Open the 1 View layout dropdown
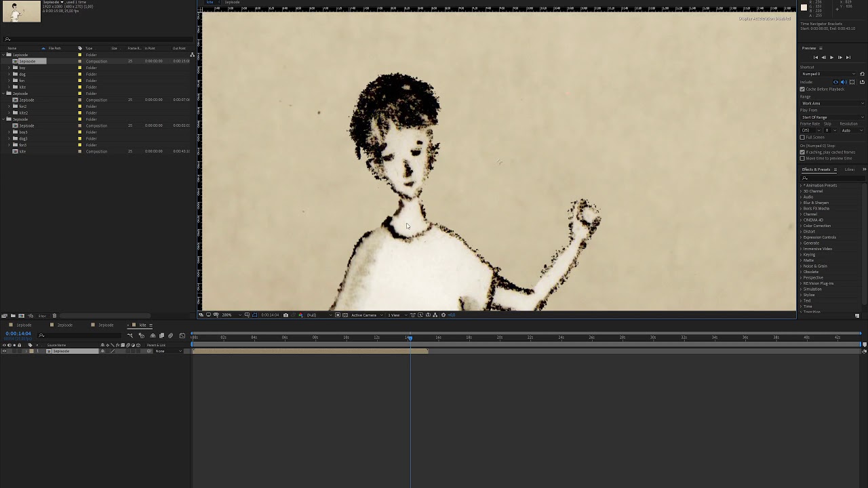Viewport: 868px width, 488px height. pos(396,315)
